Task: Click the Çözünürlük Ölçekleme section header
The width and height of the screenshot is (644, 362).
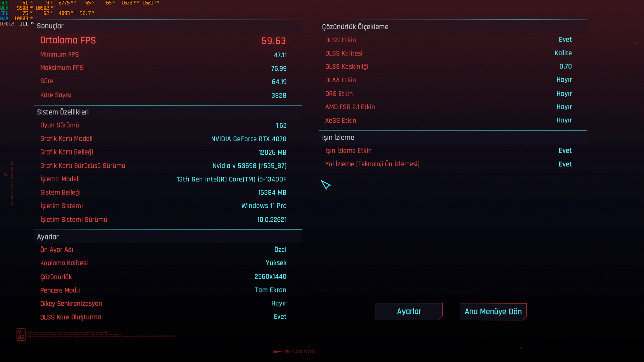Action: click(355, 27)
